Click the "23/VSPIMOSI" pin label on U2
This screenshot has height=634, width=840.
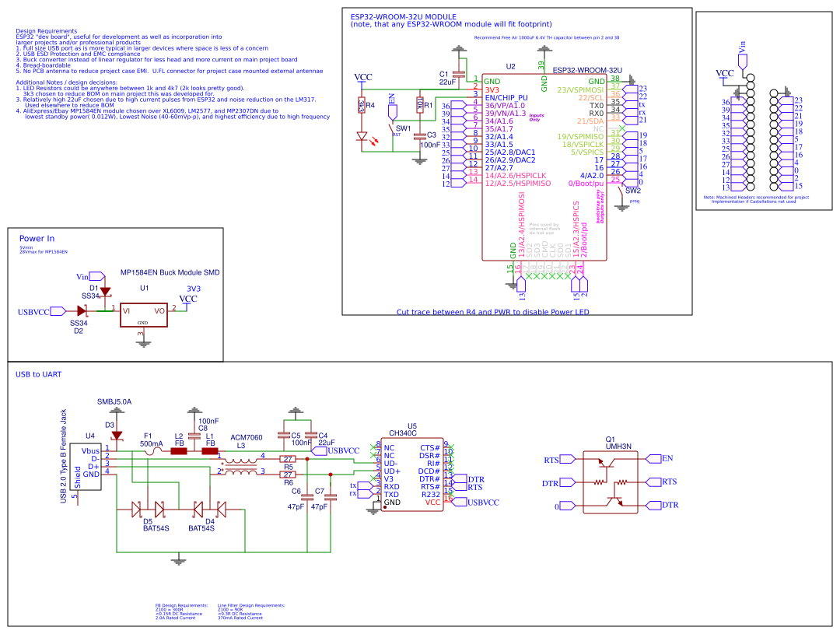581,90
